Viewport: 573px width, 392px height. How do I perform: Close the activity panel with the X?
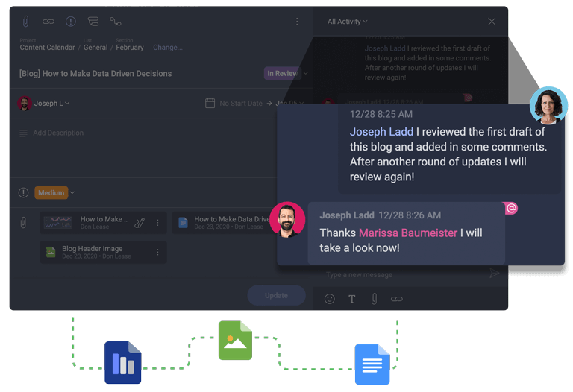492,22
